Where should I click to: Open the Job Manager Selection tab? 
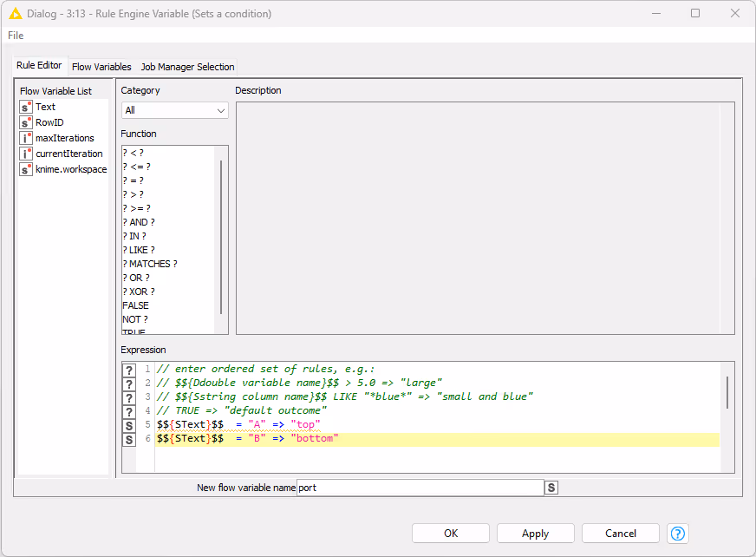(187, 67)
